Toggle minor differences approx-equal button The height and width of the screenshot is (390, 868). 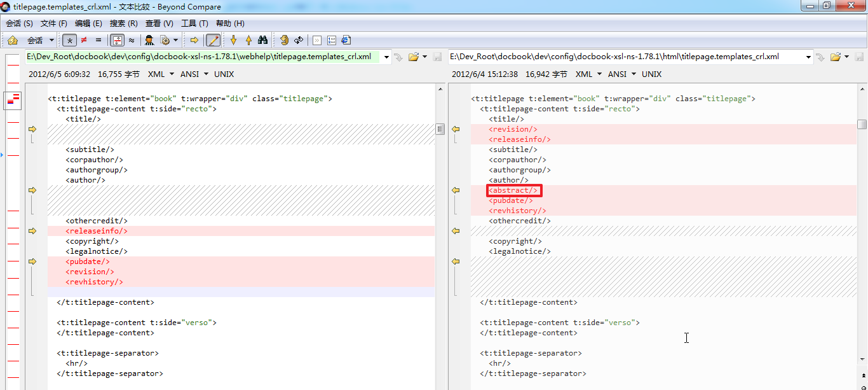pos(131,40)
